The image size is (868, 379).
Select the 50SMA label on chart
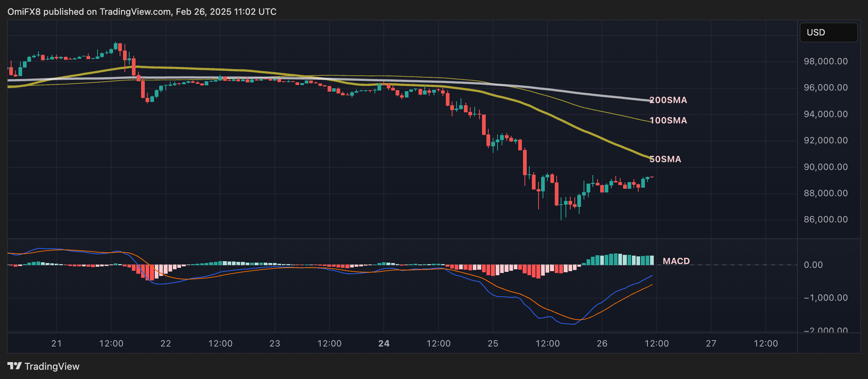click(x=665, y=159)
